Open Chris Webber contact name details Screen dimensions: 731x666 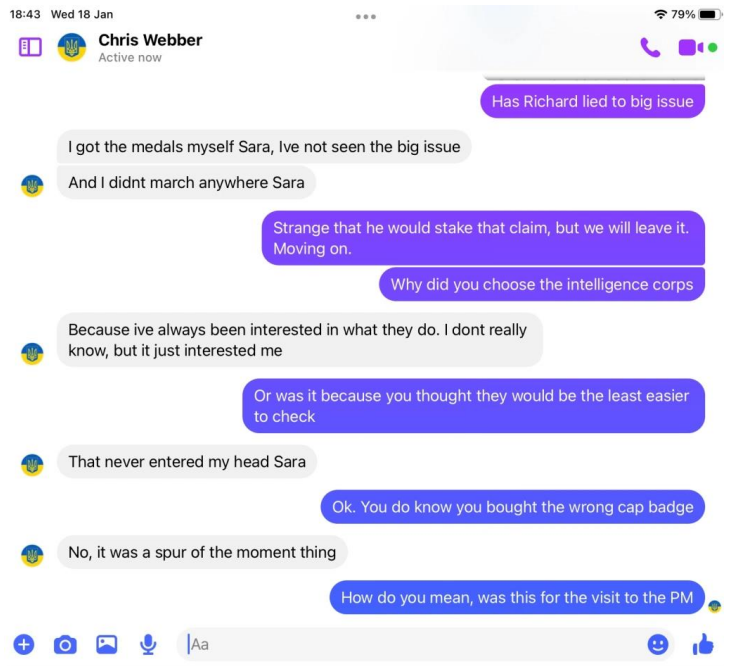150,40
